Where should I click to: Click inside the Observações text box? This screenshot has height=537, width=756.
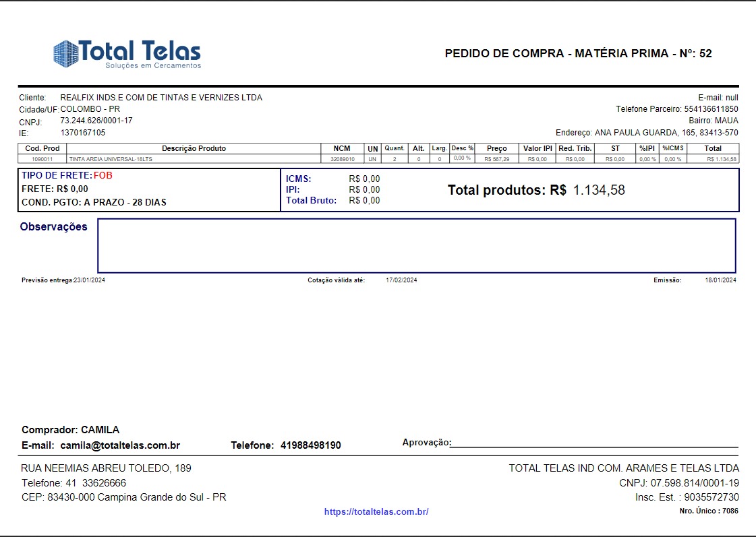pos(416,245)
